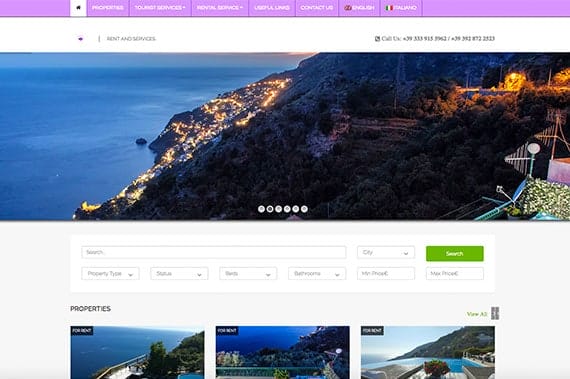Open the Beds dropdown
This screenshot has height=379, width=570.
coord(248,274)
